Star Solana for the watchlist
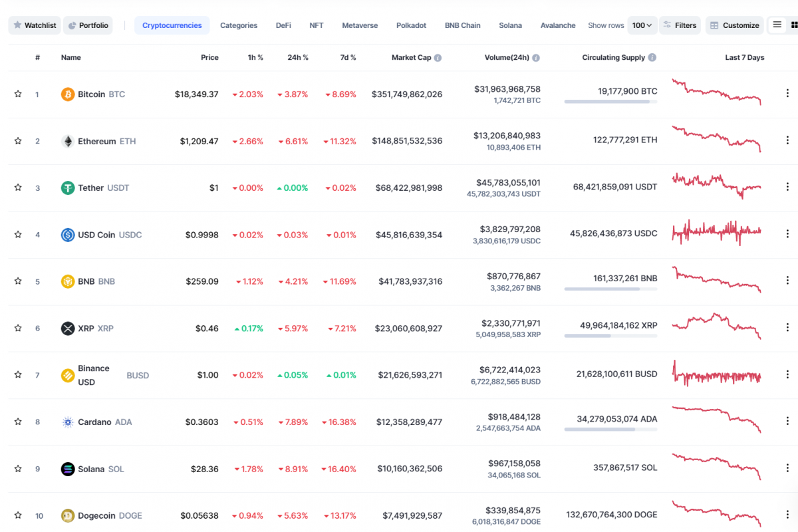This screenshot has height=532, width=798. pos(18,469)
